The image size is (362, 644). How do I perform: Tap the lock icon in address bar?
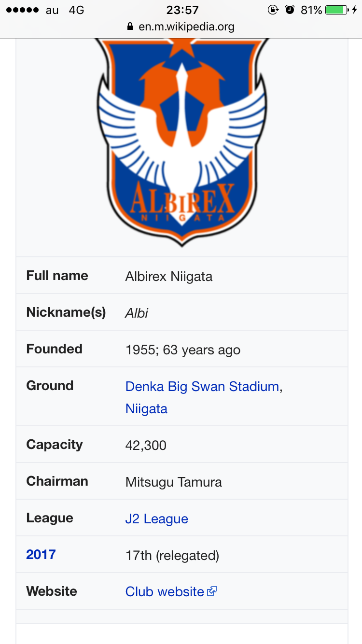130,27
